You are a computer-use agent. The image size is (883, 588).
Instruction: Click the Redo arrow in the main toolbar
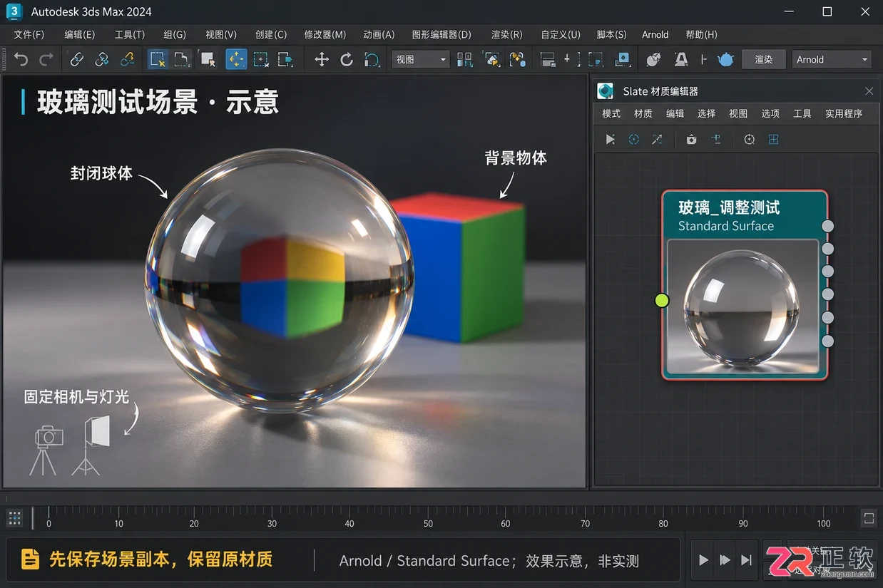[x=46, y=60]
